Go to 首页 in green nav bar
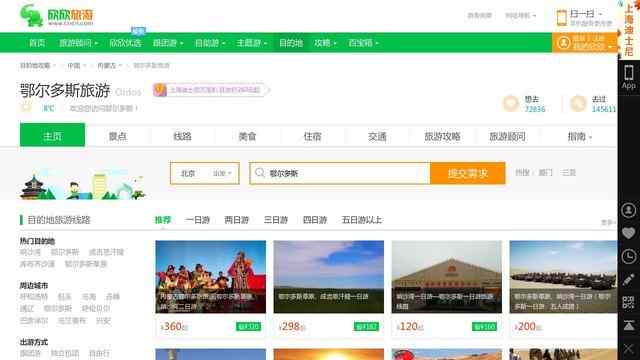Screen dimensions: 640x360 37,43
